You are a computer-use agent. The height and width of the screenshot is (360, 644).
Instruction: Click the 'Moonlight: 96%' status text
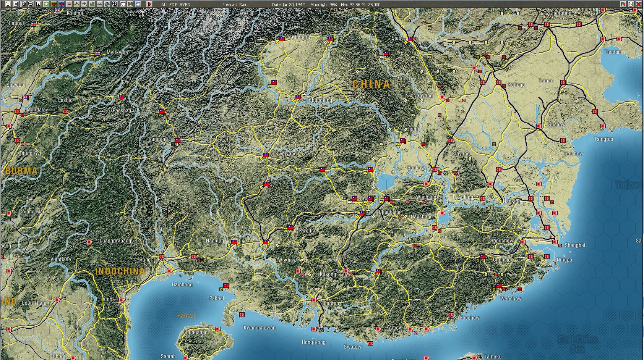[324, 5]
